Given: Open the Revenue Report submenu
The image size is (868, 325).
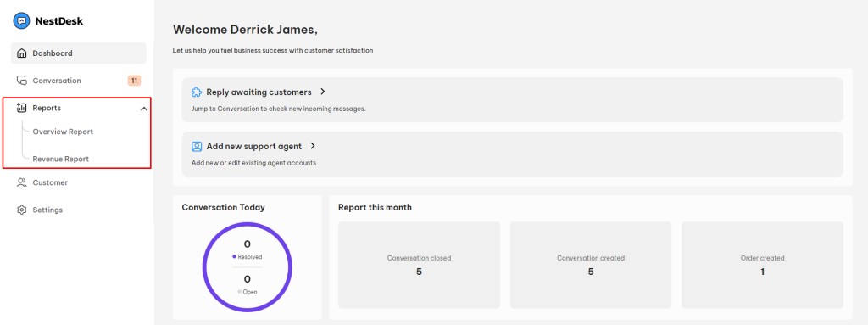Looking at the screenshot, I should (x=60, y=159).
